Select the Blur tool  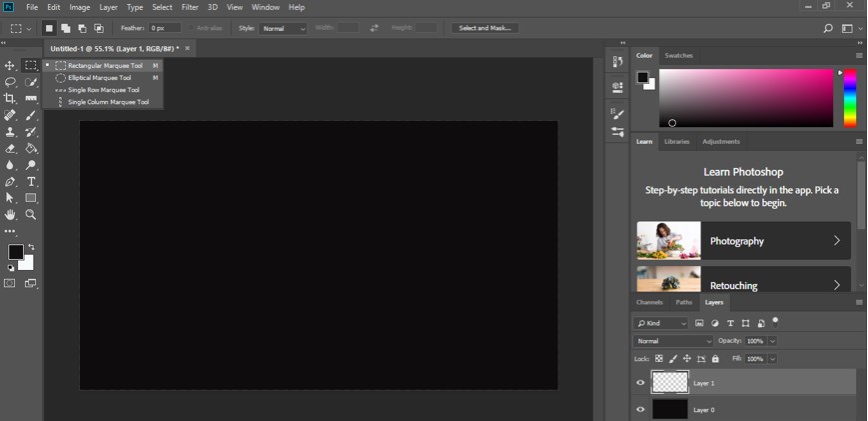click(9, 165)
